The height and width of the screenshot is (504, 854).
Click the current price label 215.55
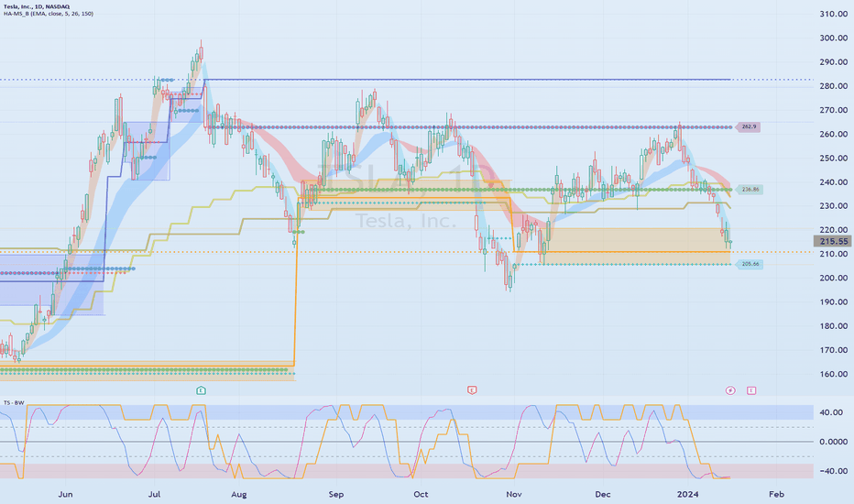point(833,241)
